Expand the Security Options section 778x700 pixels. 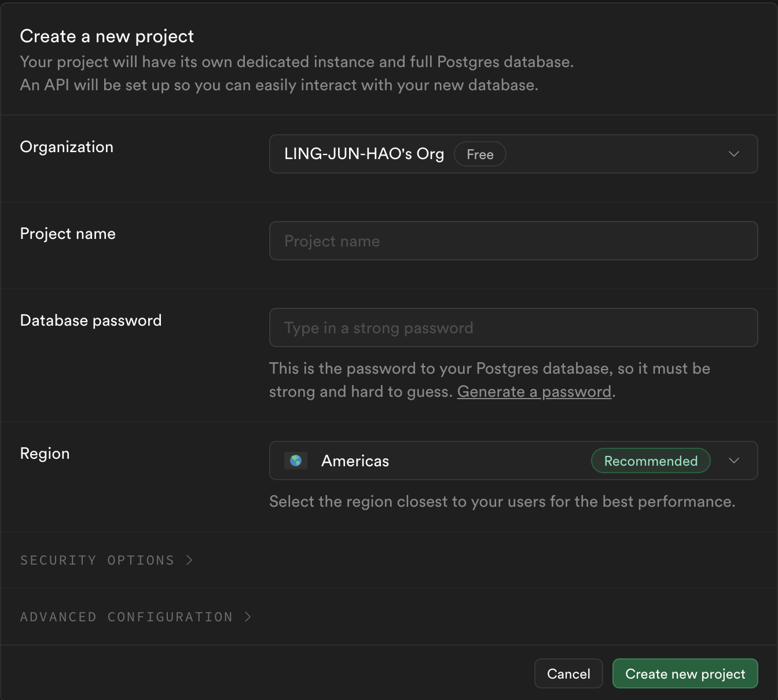[97, 560]
